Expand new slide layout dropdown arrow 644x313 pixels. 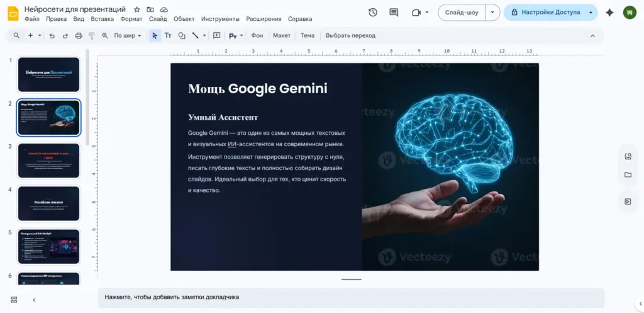click(x=40, y=36)
